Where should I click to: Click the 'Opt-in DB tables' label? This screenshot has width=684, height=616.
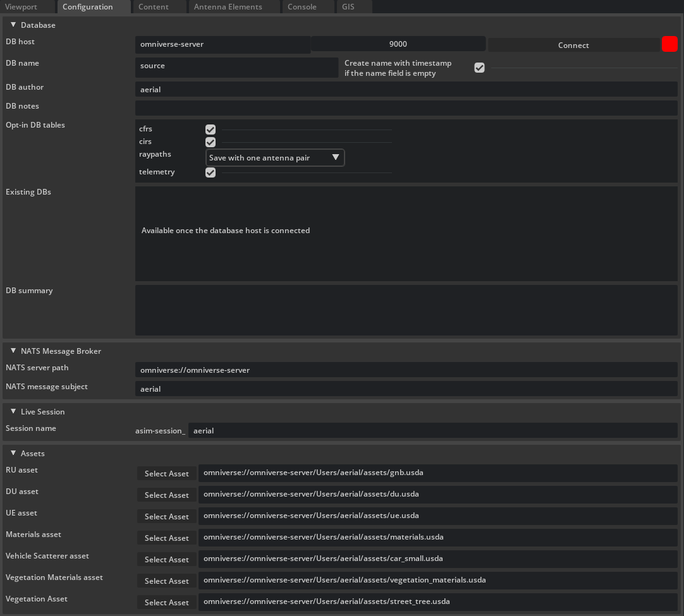pos(35,125)
